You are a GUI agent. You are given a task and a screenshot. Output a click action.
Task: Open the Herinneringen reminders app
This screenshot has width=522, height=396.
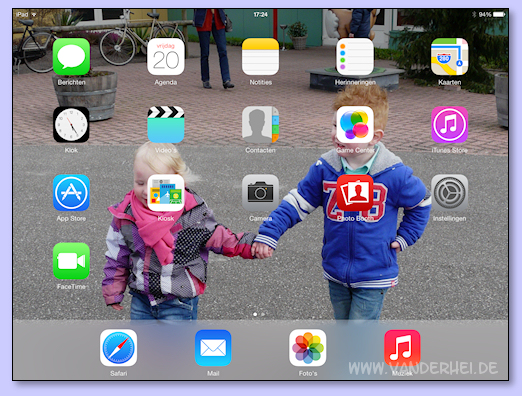[x=355, y=57]
